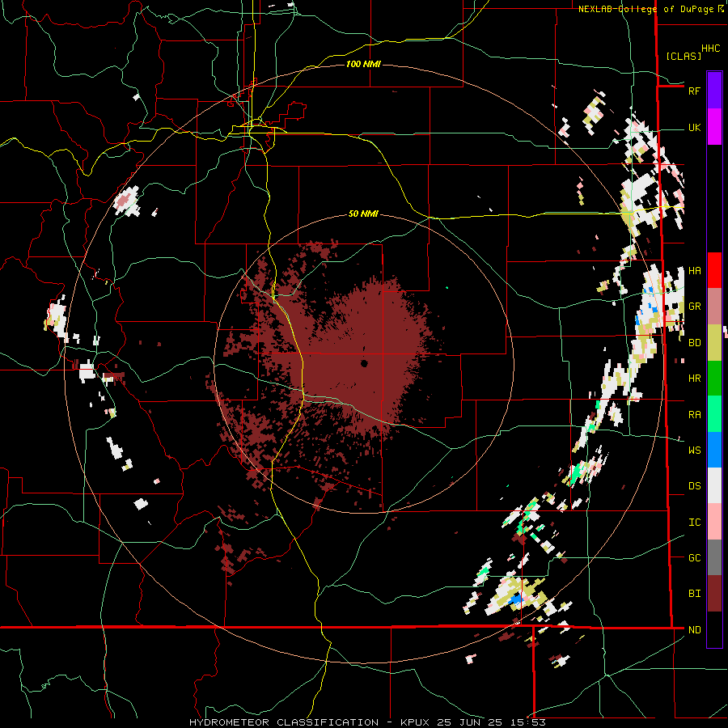
Task: Click the DS white legend color block
Action: [x=714, y=485]
